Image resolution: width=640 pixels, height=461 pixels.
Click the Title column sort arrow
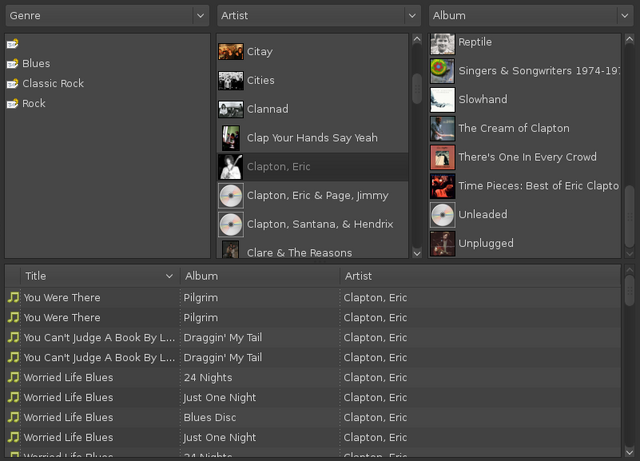[169, 276]
